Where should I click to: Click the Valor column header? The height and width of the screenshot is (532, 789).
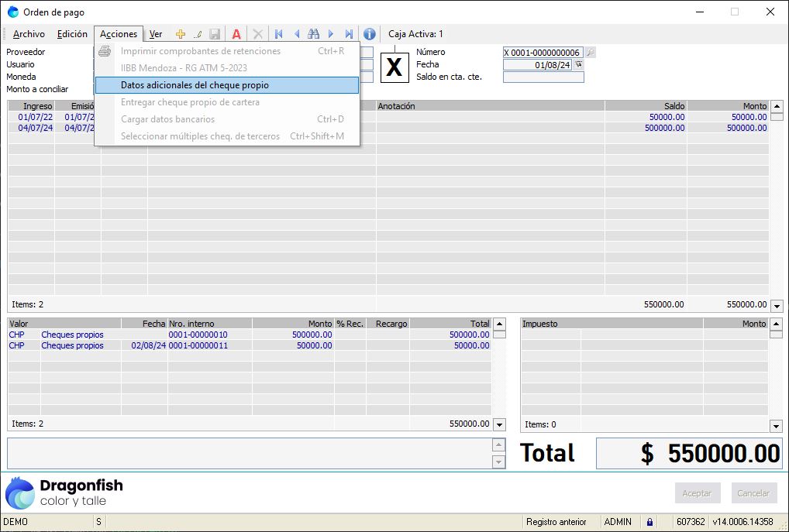[x=64, y=324]
